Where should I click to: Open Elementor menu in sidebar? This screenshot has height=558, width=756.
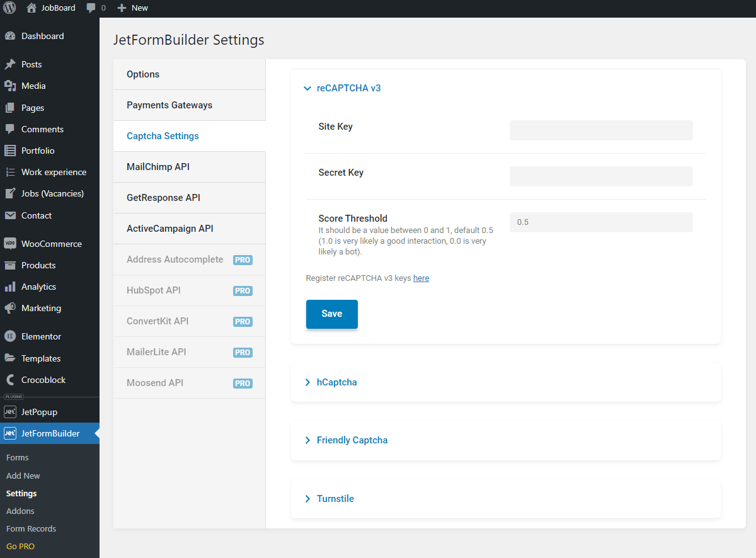pyautogui.click(x=41, y=336)
